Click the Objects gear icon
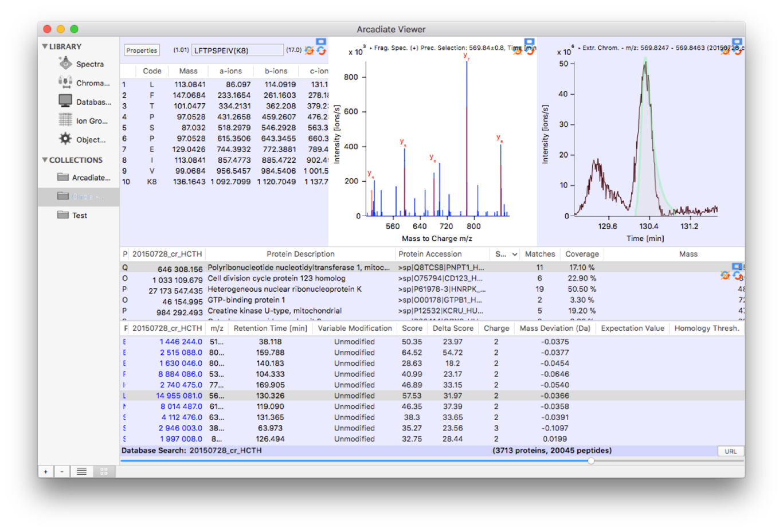The height and width of the screenshot is (532, 783). coord(65,139)
